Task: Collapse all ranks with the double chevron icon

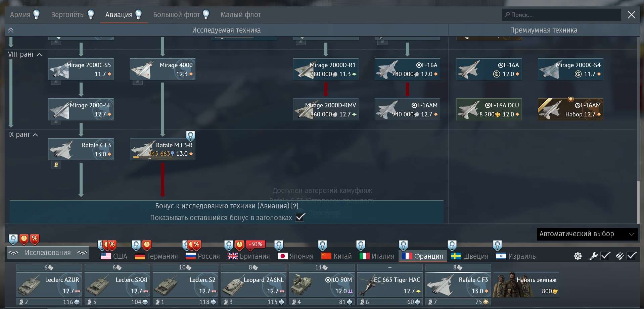Action: (11, 30)
